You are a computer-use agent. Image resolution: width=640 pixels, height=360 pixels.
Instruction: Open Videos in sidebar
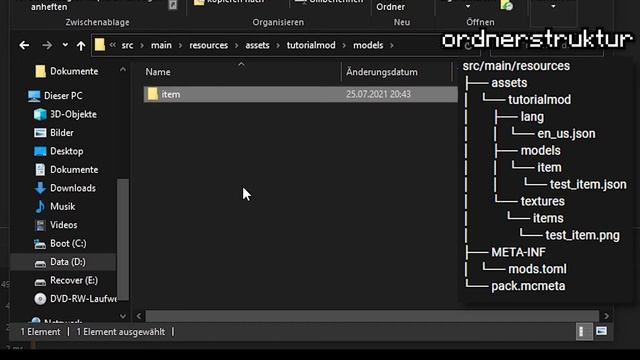[x=63, y=225]
